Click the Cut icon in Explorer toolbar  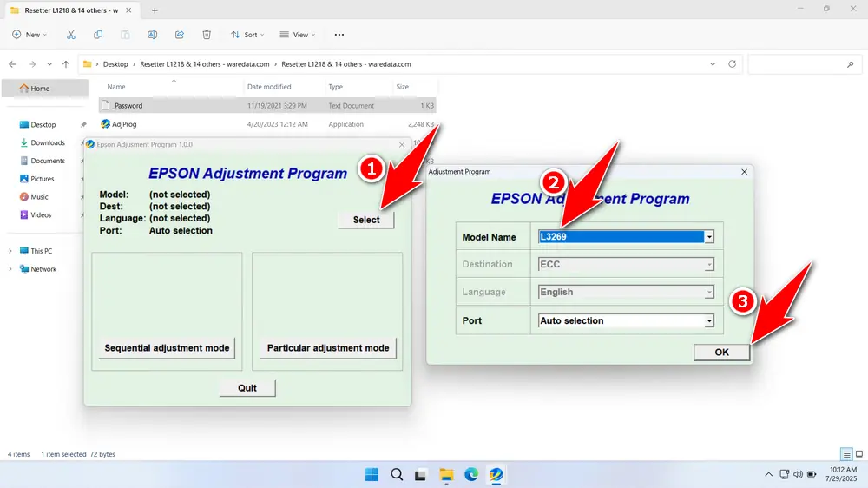click(x=71, y=35)
